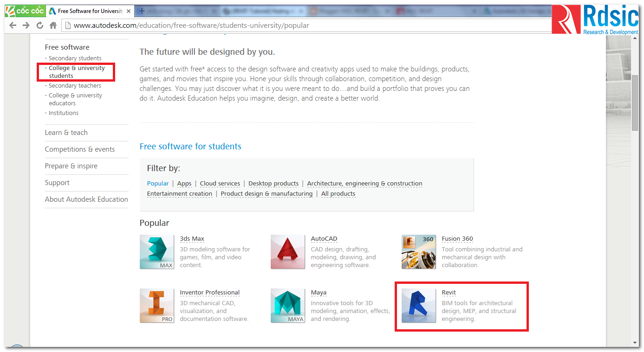This screenshot has height=352, width=644.
Task: Click the Fusion 360 product icon
Action: point(419,252)
